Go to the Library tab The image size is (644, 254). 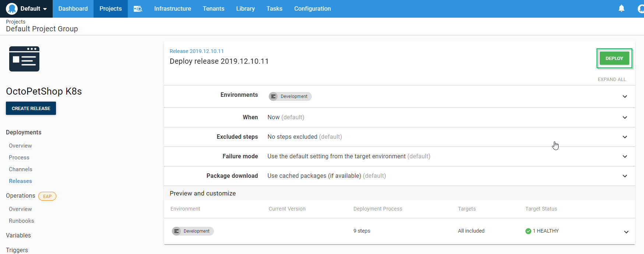[x=245, y=8]
